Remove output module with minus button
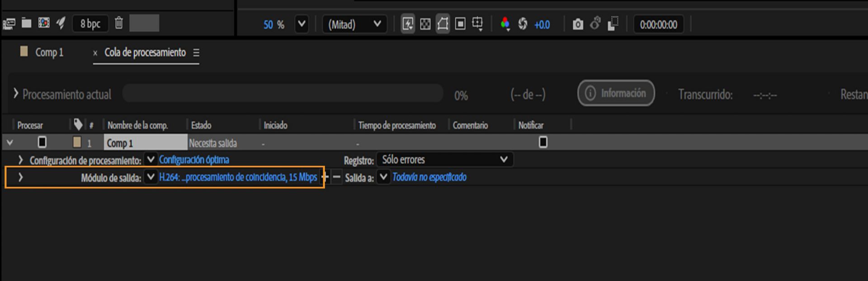This screenshot has width=868, height=281. (x=336, y=177)
